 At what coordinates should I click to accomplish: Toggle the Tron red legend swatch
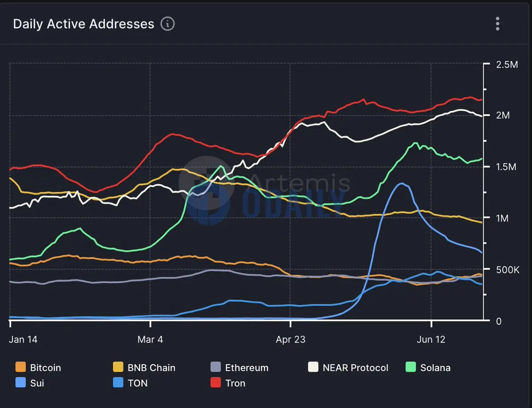215,383
